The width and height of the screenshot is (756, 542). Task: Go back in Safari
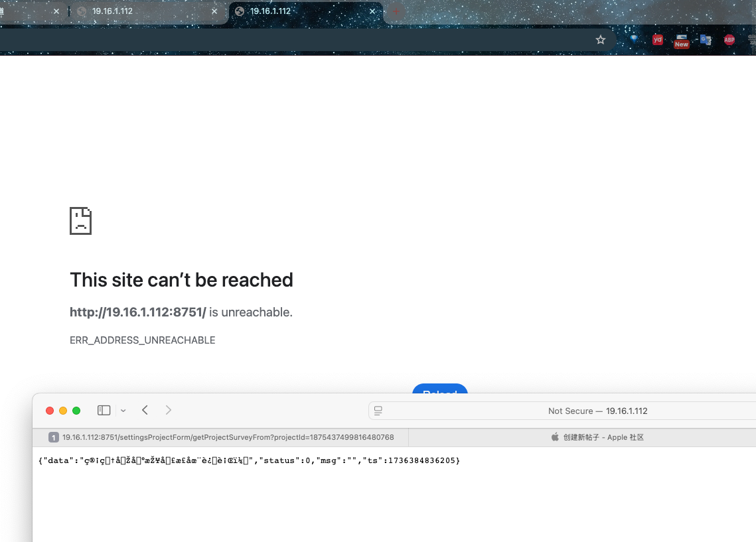145,411
